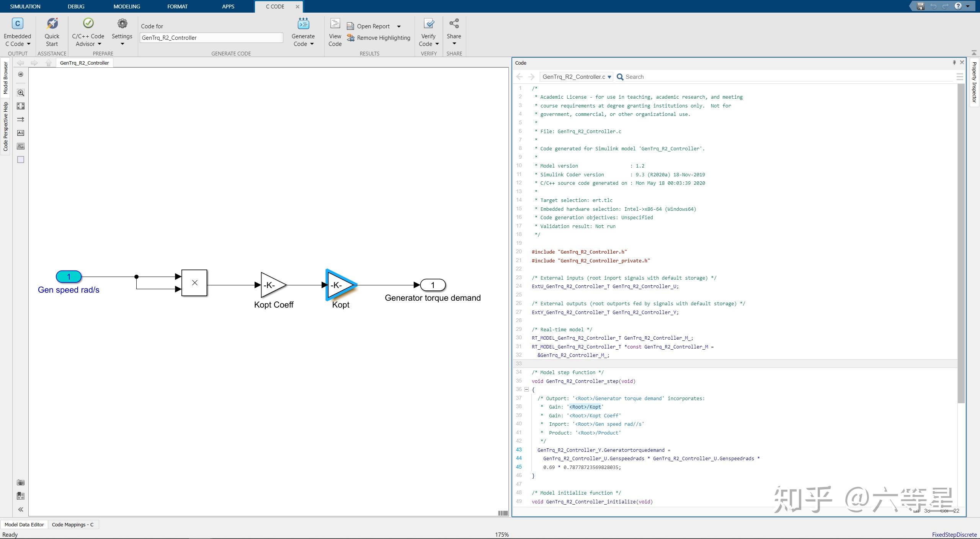Viewport: 980px width, 539px height.
Task: Open the Code Mappings - C tab
Action: (x=72, y=524)
